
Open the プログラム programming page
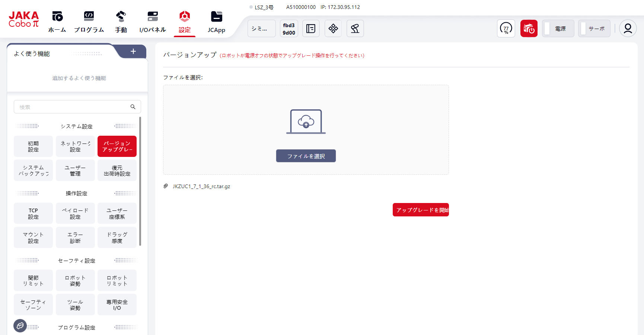[x=89, y=22]
